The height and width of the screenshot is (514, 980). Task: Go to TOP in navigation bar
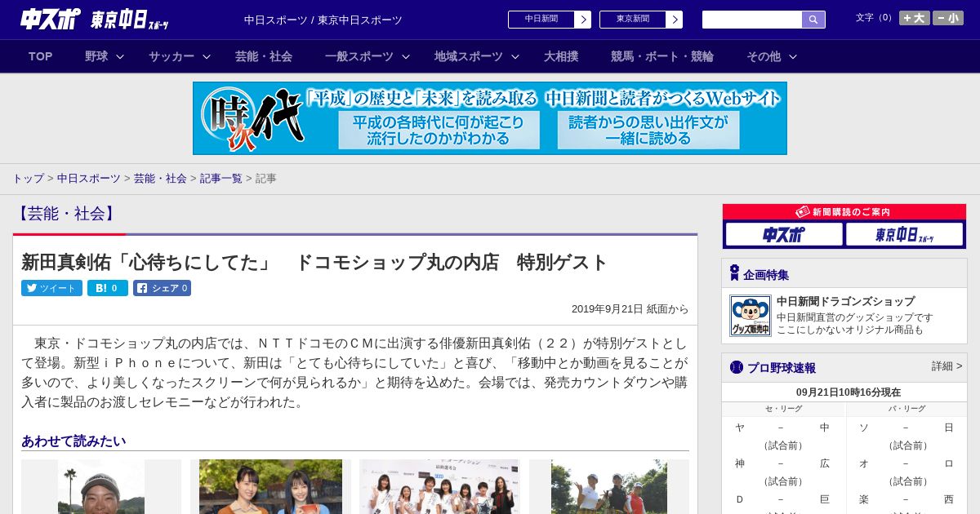click(x=41, y=56)
